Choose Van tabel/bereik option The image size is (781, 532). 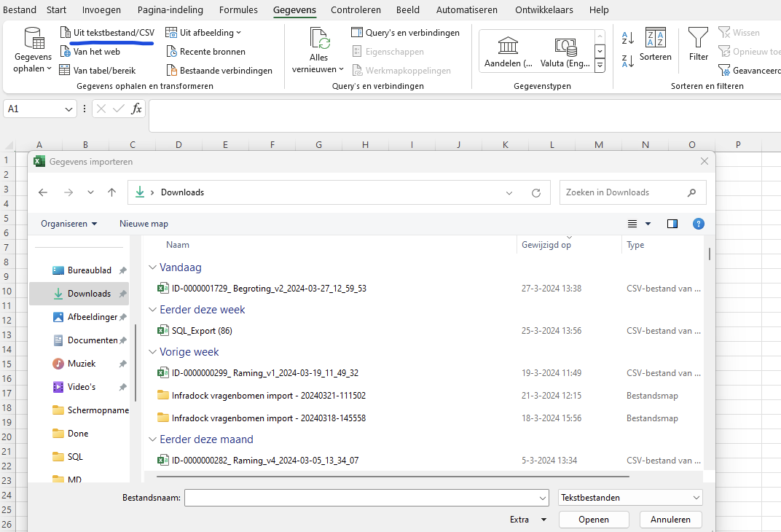(x=97, y=70)
